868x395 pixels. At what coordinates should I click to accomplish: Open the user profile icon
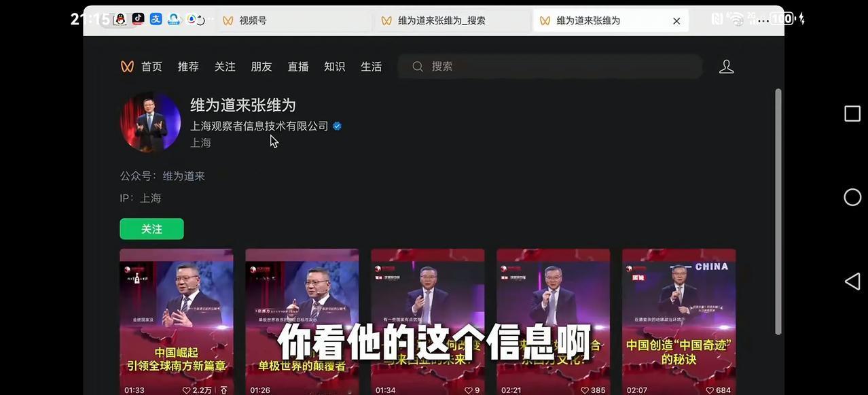tap(727, 67)
